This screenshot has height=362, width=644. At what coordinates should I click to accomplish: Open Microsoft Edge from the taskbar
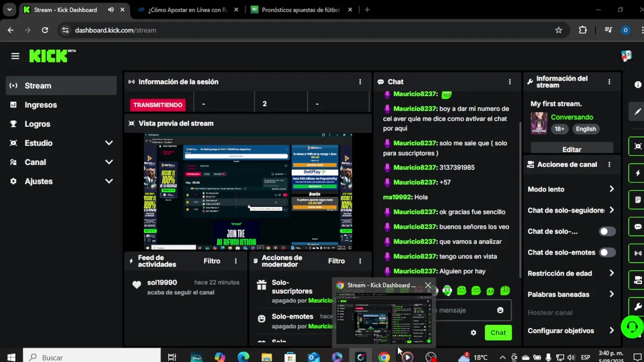click(243, 357)
